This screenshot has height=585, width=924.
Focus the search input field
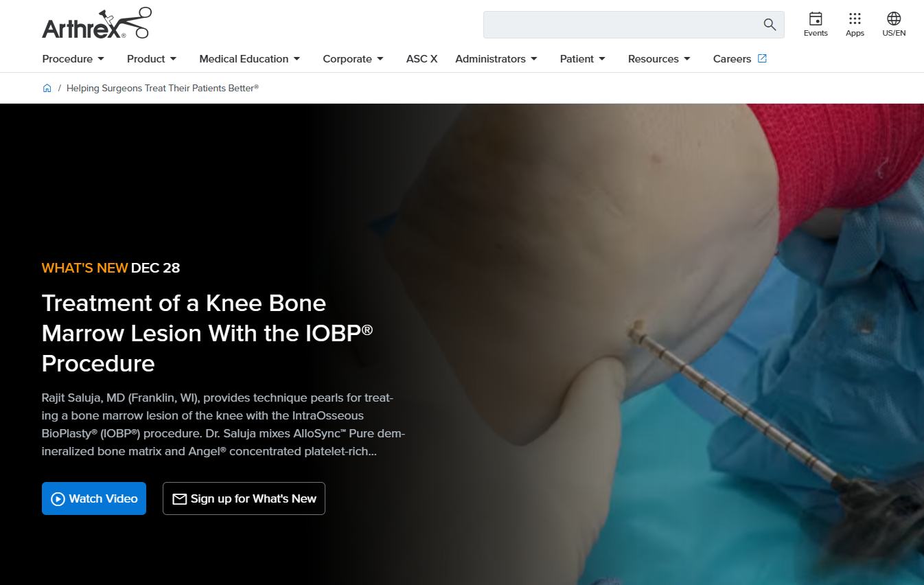click(621, 25)
